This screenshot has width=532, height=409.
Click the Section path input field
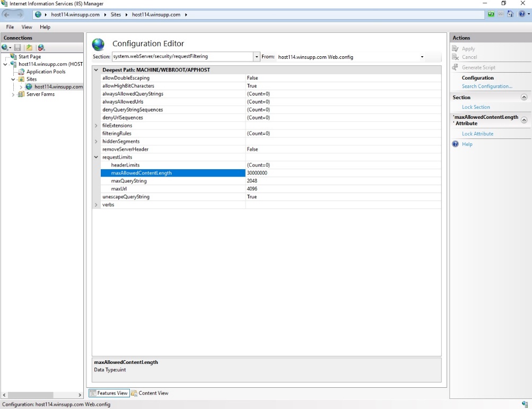pos(182,57)
